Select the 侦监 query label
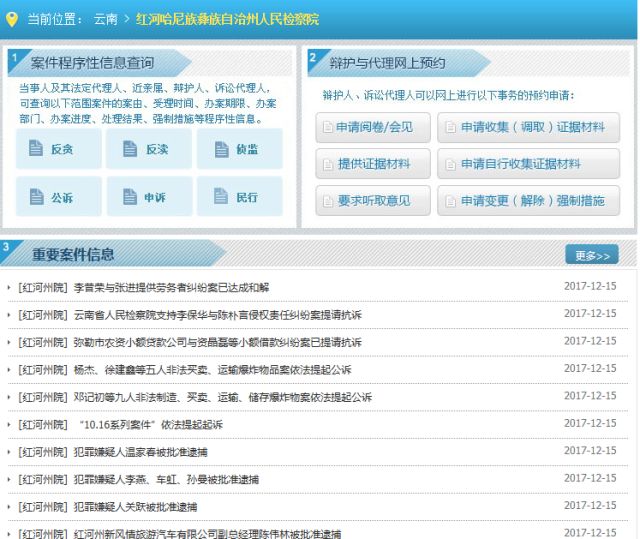Viewport: 640px width, 539px height. 247,149
